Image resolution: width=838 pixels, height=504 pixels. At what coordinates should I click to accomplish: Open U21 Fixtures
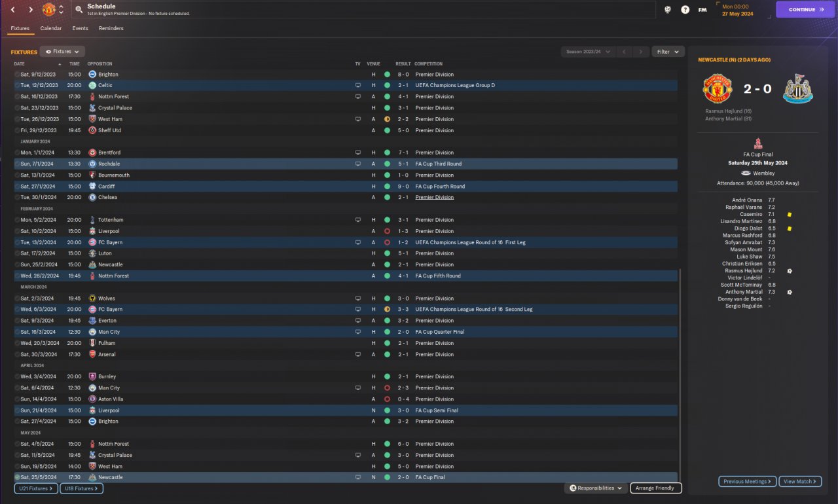pos(36,488)
